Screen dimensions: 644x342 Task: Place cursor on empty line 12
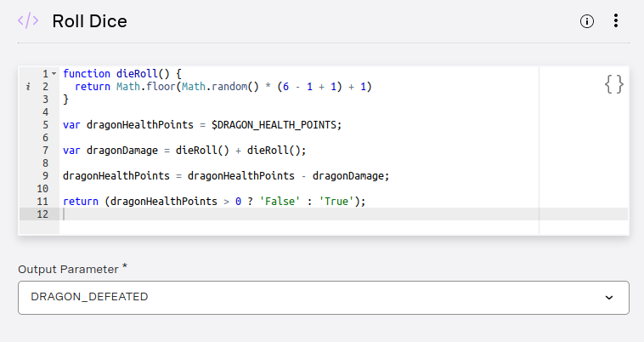coord(344,214)
